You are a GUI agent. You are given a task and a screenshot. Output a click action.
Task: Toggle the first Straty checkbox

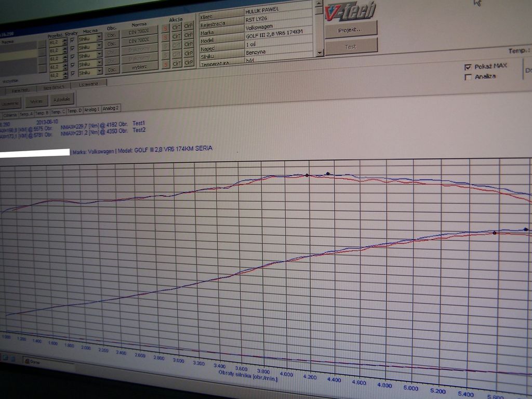[72, 39]
